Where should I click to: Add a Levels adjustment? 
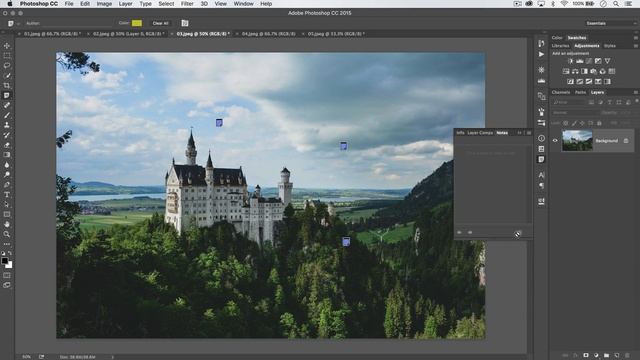(x=580, y=61)
